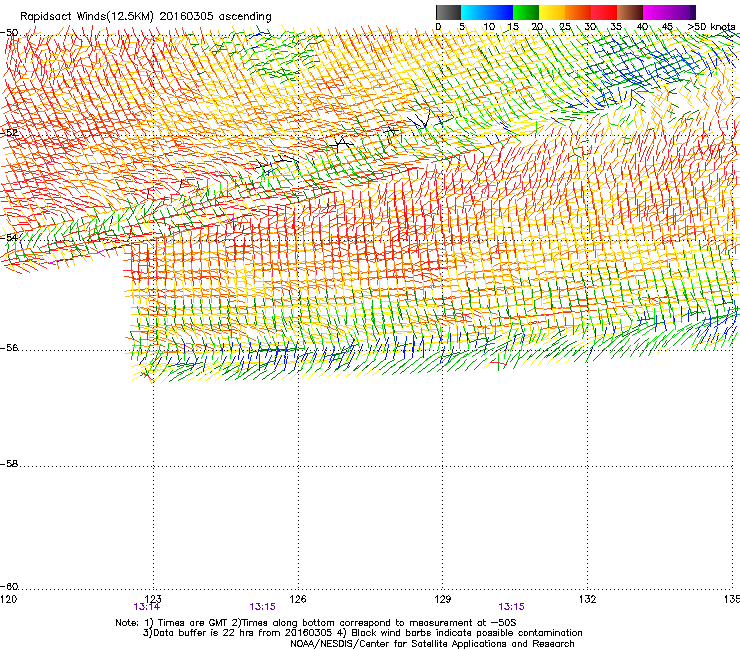Pick the brown 35-40 knots color bar segment
This screenshot has height=650, width=740.
pyautogui.click(x=630, y=12)
